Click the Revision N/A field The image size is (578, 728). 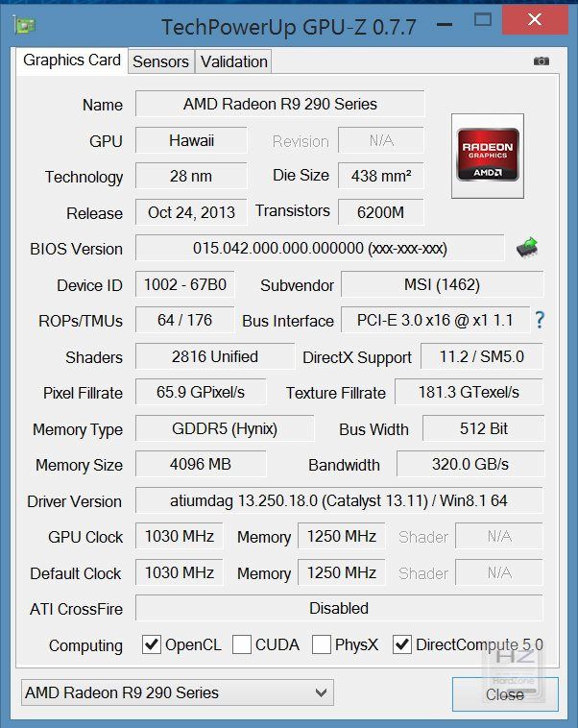(x=381, y=140)
